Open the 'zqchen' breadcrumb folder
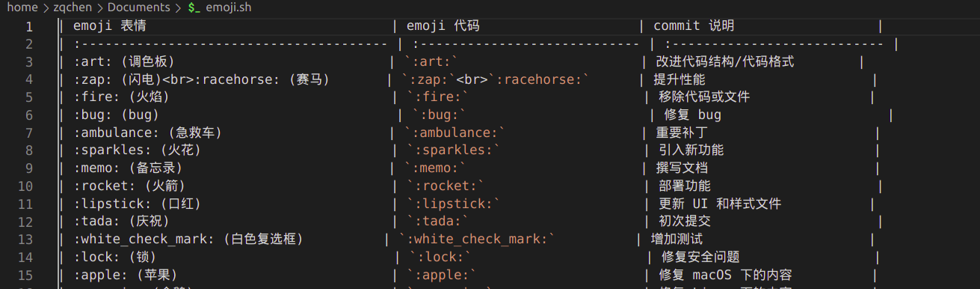 pyautogui.click(x=72, y=8)
